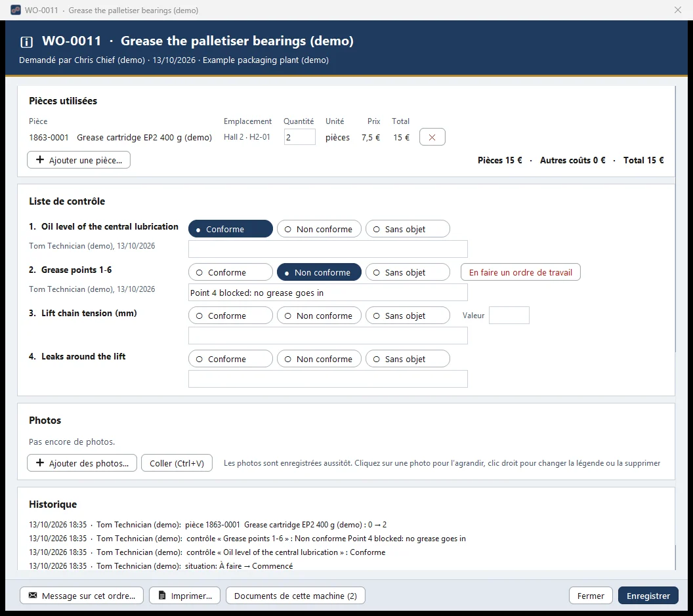Mark Lift chain tension as Conforme

pos(230,316)
